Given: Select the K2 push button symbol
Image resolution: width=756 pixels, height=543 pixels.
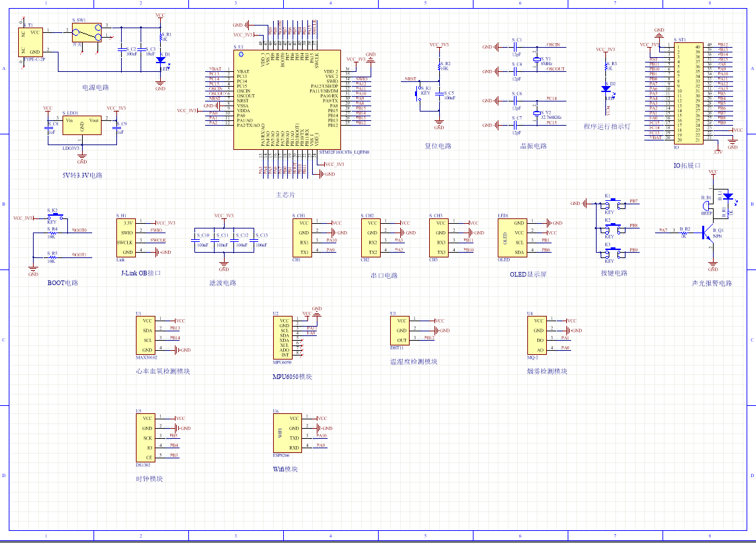Looking at the screenshot, I should point(614,229).
